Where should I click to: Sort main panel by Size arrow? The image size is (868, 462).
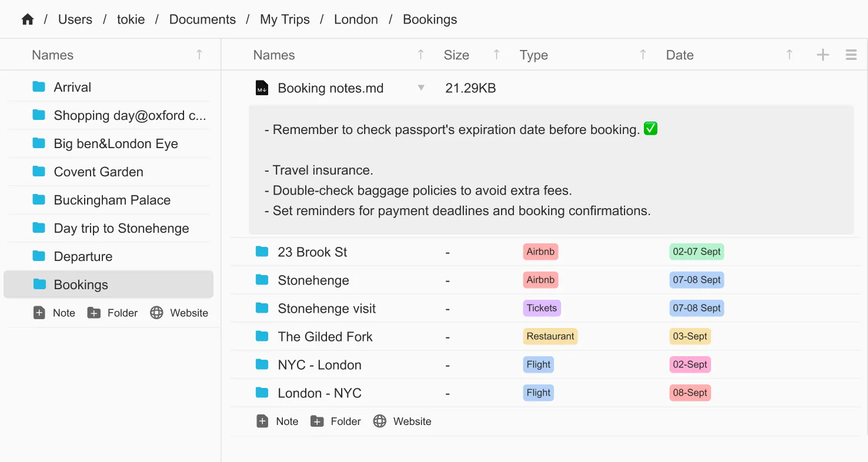coord(496,55)
